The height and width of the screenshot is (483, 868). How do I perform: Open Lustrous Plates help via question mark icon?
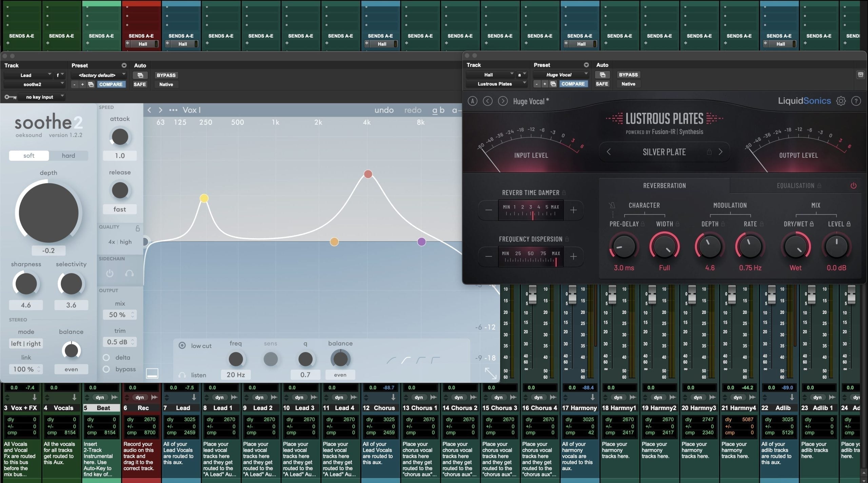[856, 101]
